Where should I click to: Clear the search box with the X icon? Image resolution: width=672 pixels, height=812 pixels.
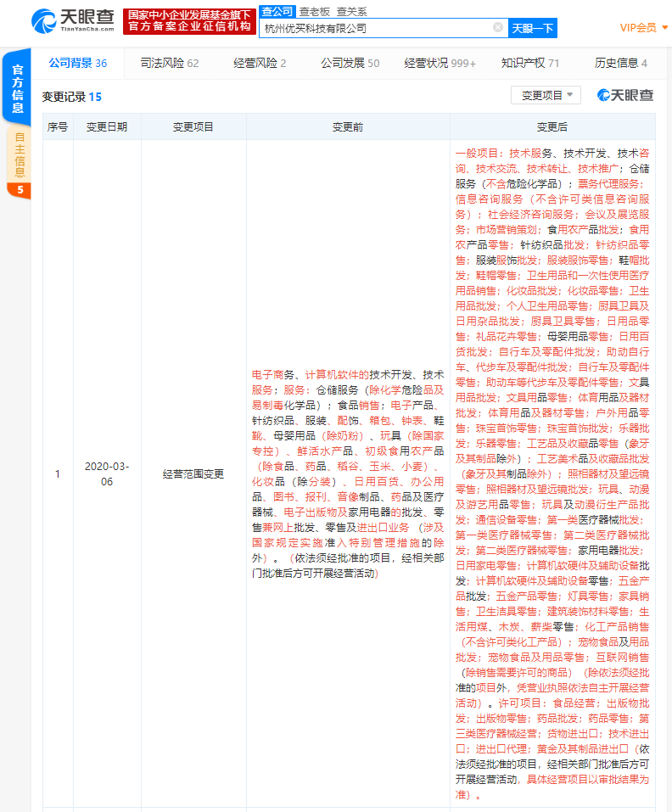[498, 28]
